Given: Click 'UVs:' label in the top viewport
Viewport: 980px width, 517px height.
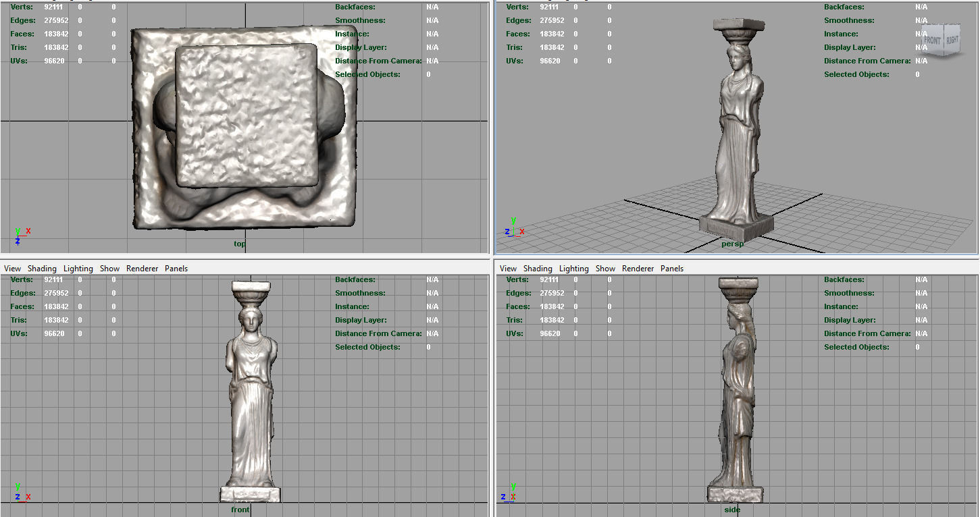Looking at the screenshot, I should click(19, 61).
